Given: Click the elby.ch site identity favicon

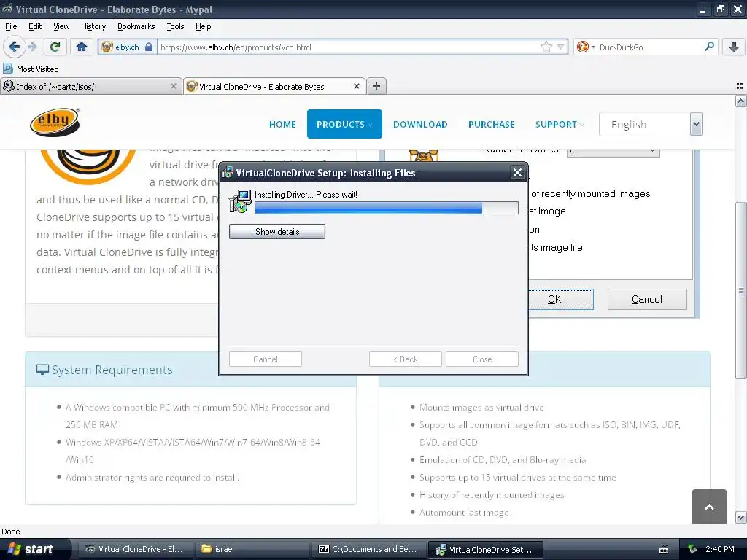Looking at the screenshot, I should click(107, 47).
